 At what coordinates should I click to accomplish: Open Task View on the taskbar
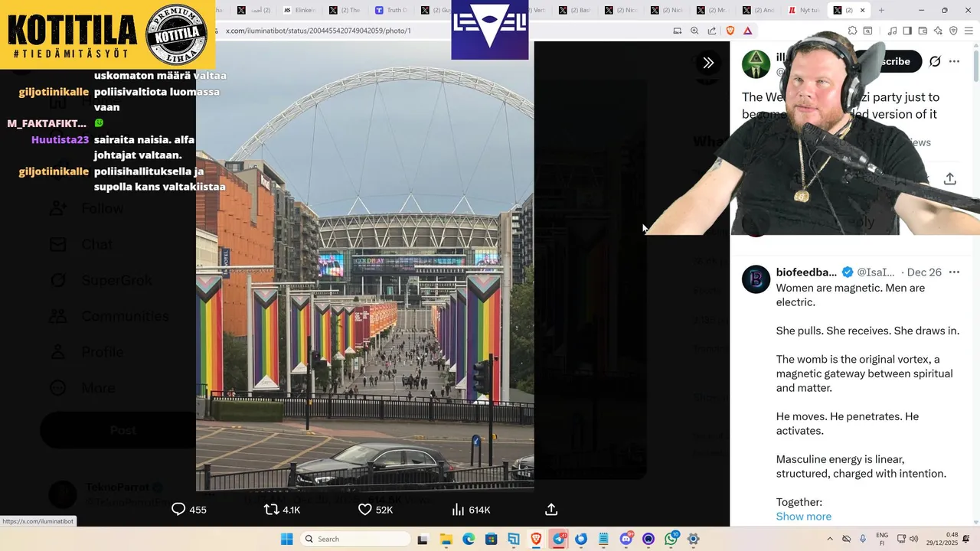point(422,539)
